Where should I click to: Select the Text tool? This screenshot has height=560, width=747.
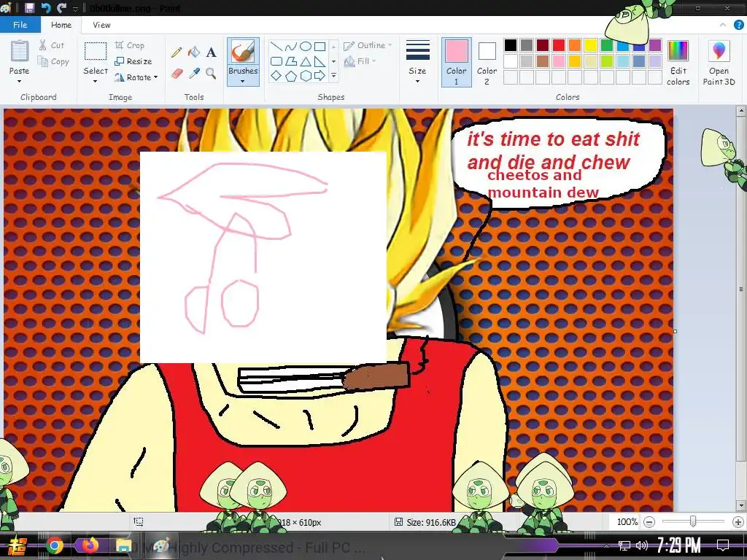click(211, 52)
